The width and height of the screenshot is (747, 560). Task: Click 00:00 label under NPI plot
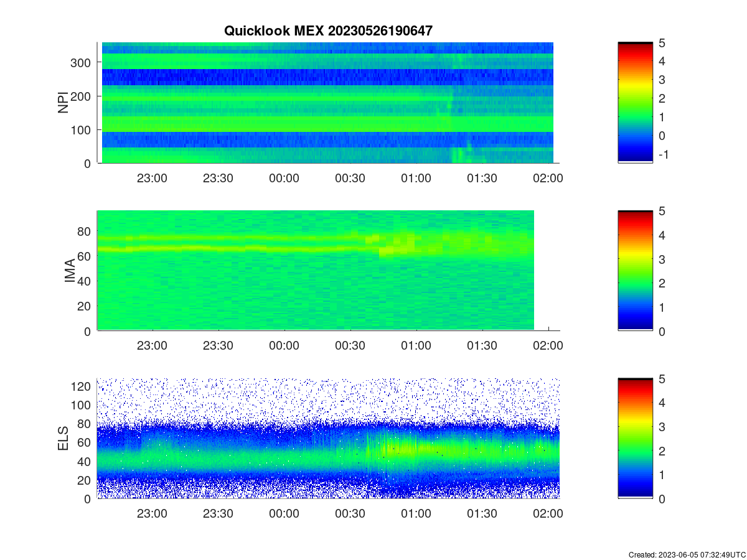click(x=284, y=178)
